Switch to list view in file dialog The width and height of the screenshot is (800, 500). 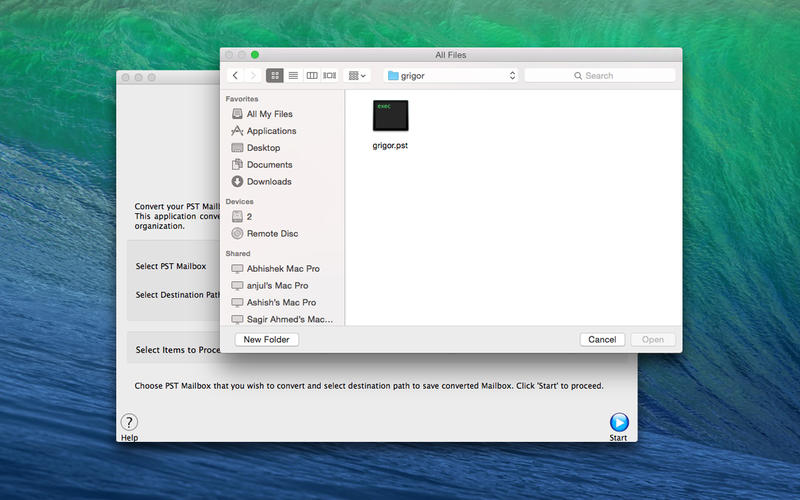click(293, 76)
